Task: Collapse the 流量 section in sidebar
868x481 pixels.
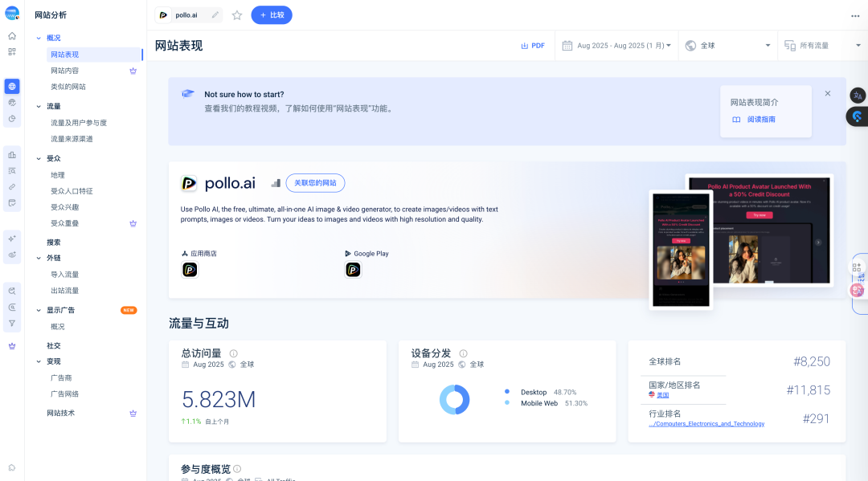Action: [39, 106]
